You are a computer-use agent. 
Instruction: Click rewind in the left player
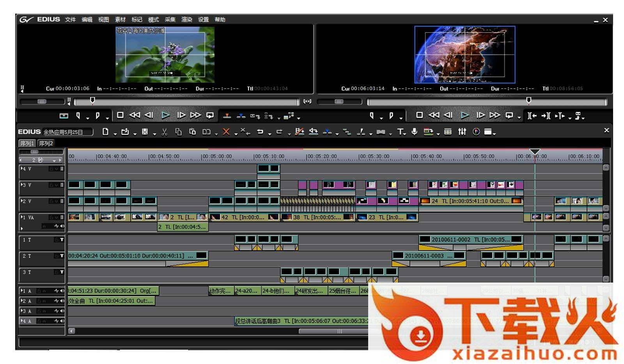pyautogui.click(x=135, y=115)
